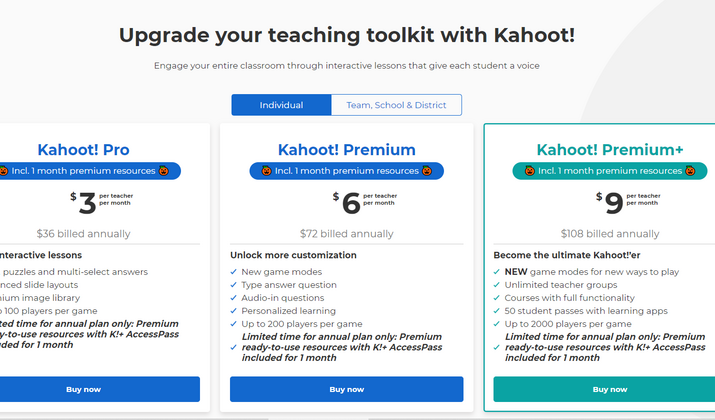Click the Kahoot! Pro plan title
715x420 pixels.
click(x=83, y=150)
